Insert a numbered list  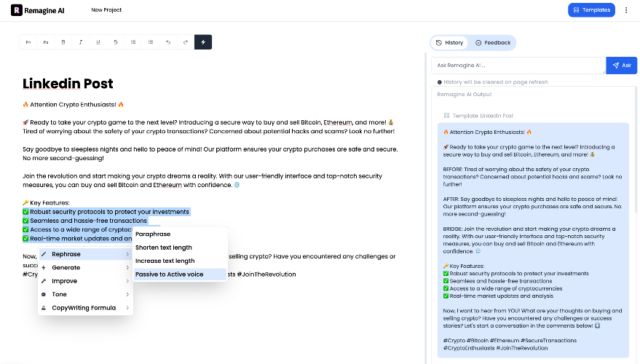[x=151, y=42]
